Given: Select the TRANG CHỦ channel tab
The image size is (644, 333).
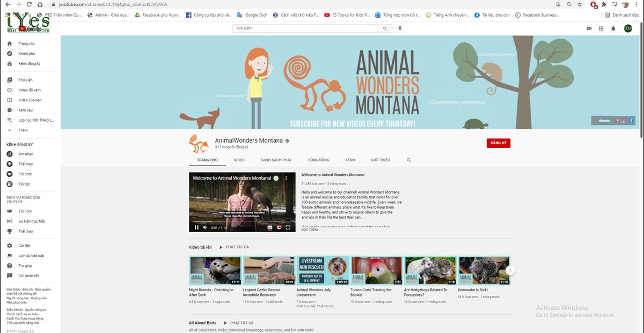Looking at the screenshot, I should point(207,160).
